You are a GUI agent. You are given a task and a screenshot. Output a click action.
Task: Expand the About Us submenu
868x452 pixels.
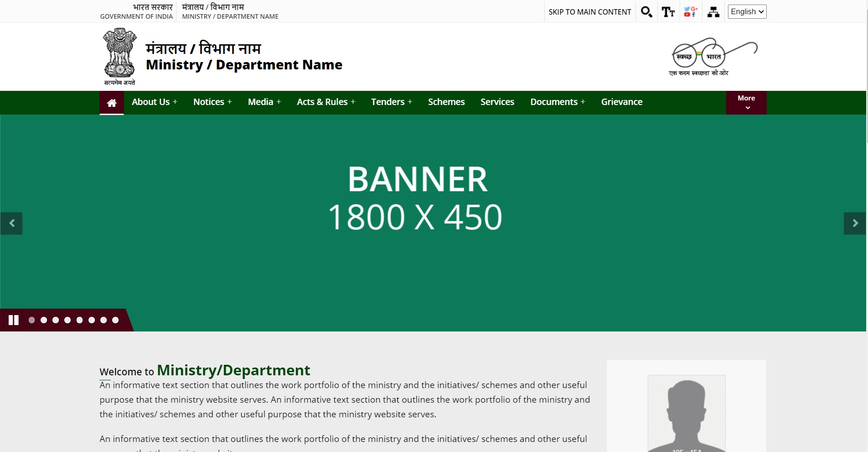point(154,102)
